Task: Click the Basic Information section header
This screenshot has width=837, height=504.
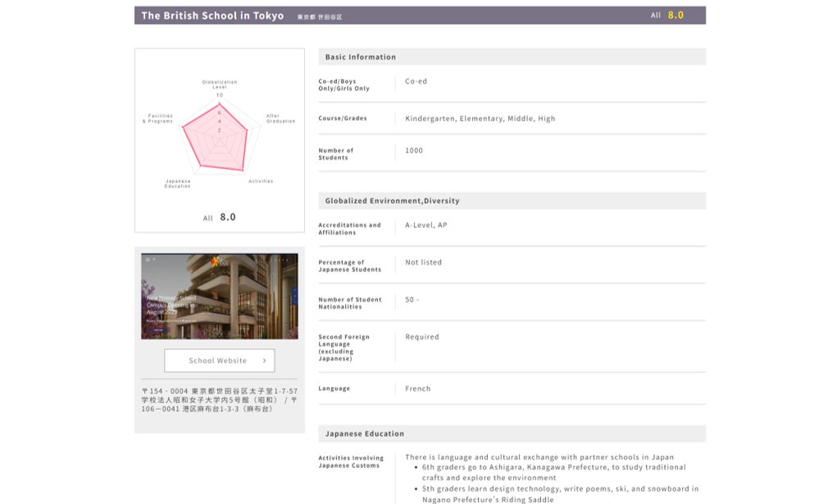Action: [x=512, y=57]
